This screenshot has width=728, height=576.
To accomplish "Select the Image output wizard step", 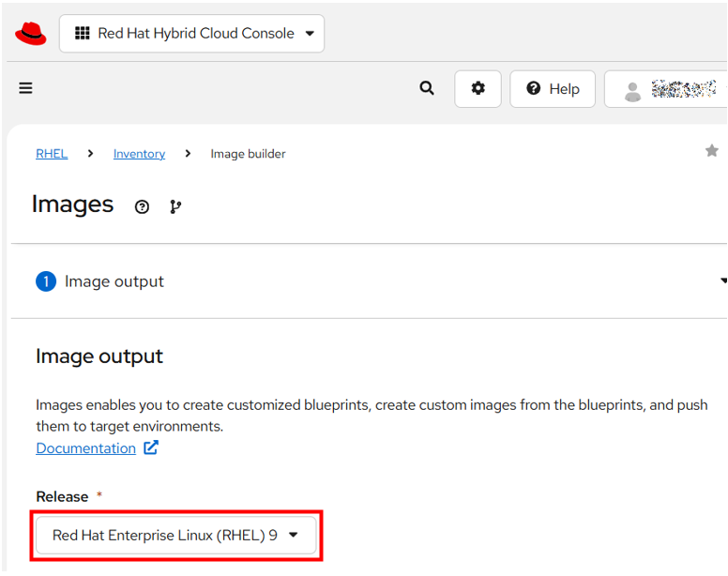I will click(x=114, y=281).
